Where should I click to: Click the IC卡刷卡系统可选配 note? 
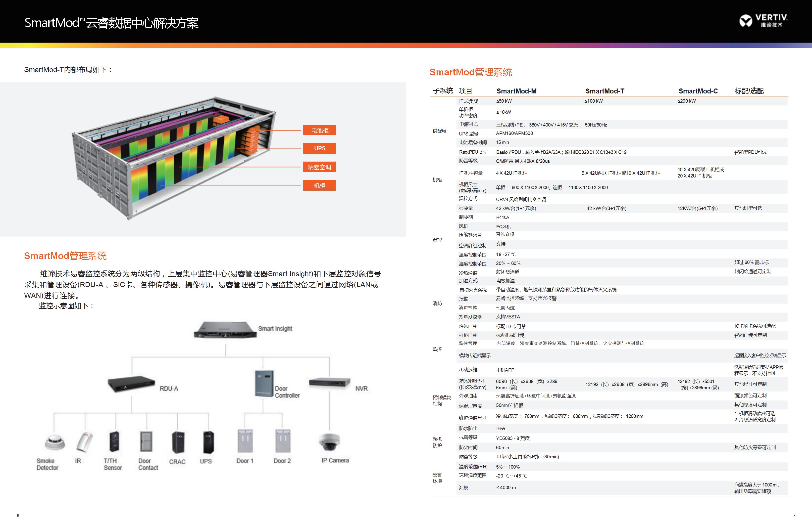click(x=755, y=326)
